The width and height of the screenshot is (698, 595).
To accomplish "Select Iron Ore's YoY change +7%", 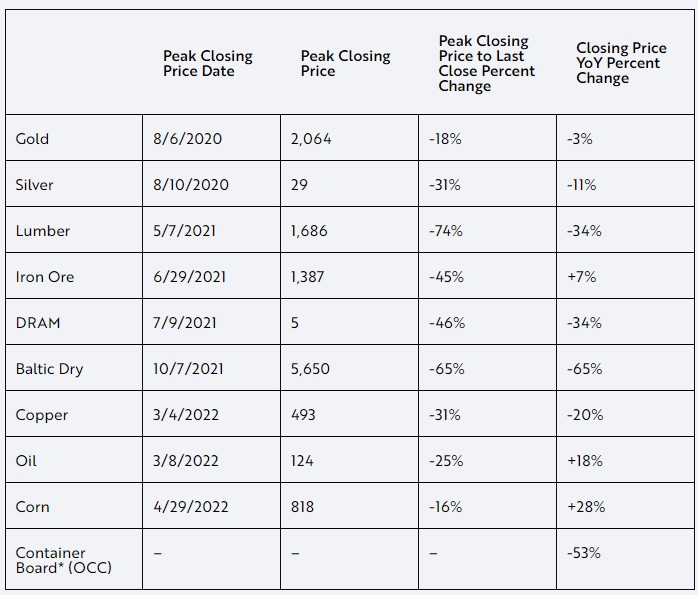I will tap(581, 277).
